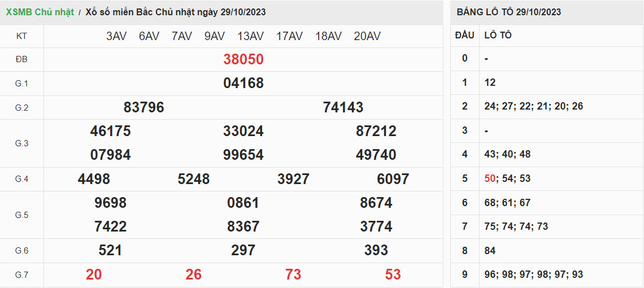Click the first prize number 04168

tap(243, 84)
